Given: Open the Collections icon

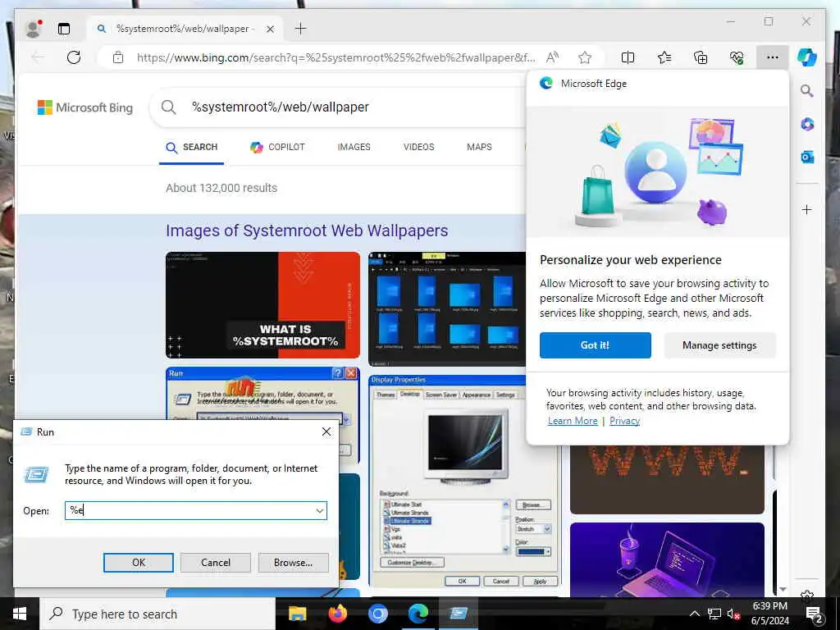Looking at the screenshot, I should [x=701, y=57].
